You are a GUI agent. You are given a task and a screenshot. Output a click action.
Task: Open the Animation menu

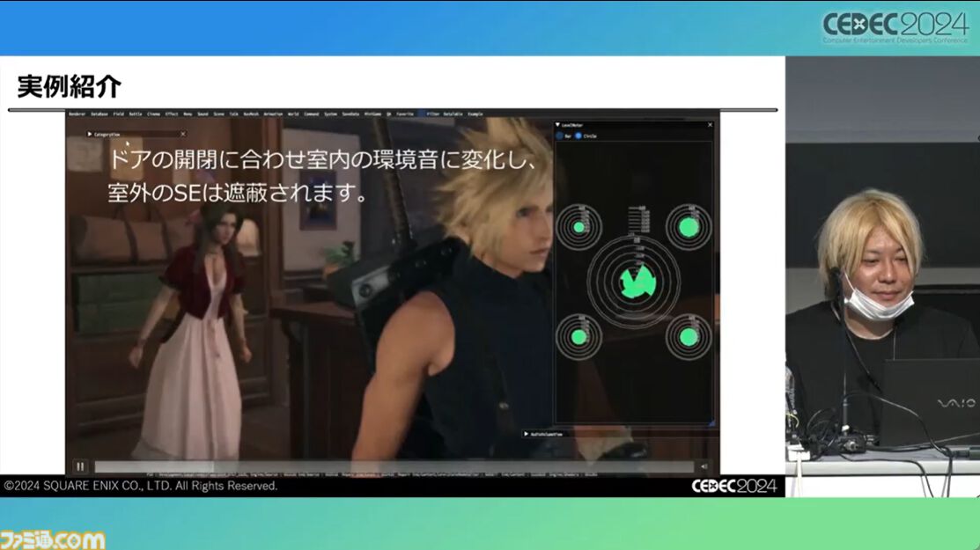click(273, 114)
